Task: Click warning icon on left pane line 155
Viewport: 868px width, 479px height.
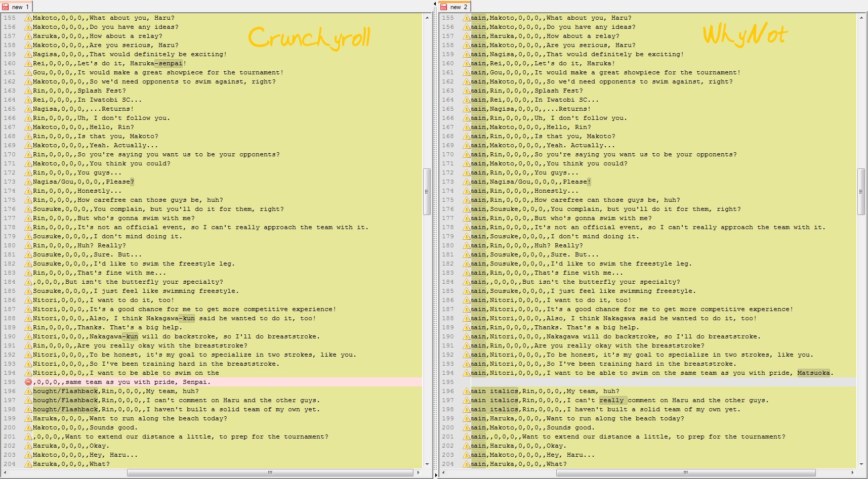Action: click(28, 18)
